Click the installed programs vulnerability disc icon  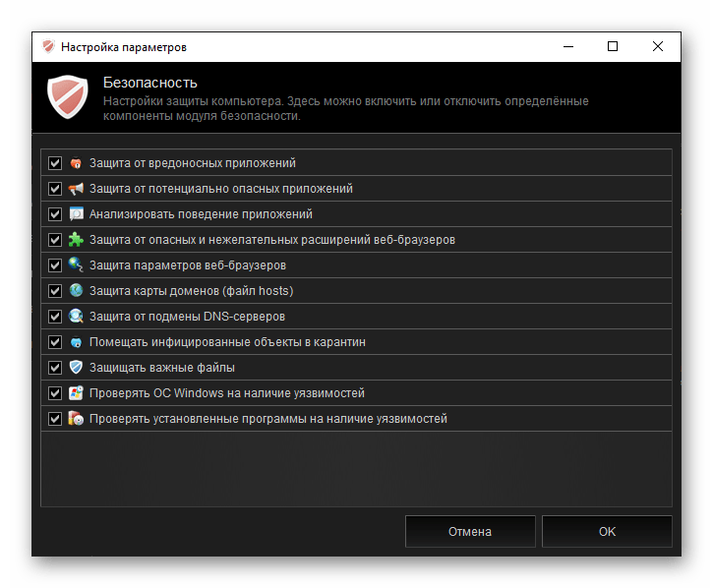[76, 418]
